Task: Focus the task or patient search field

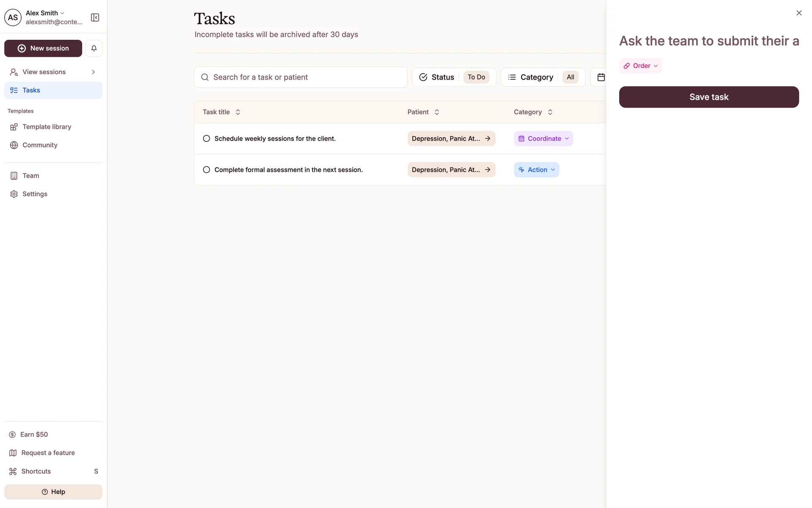Action: [x=300, y=77]
